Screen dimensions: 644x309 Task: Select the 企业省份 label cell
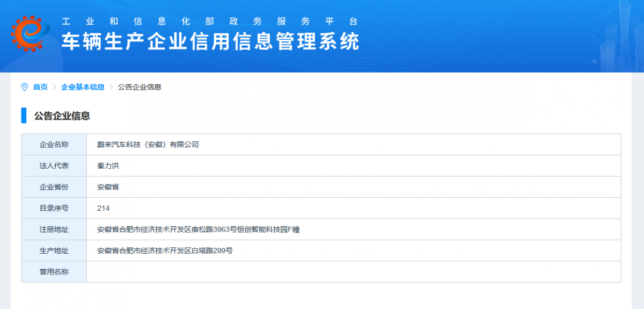tap(54, 187)
